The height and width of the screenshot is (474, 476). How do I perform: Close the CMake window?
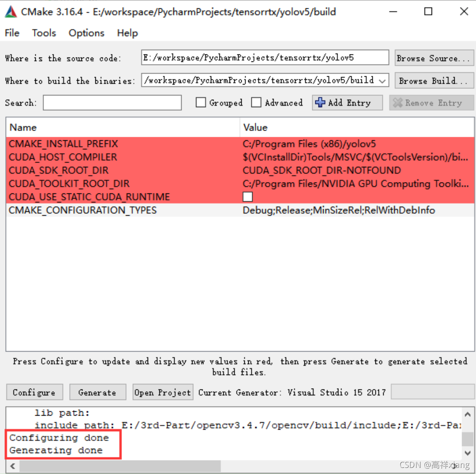coord(464,12)
